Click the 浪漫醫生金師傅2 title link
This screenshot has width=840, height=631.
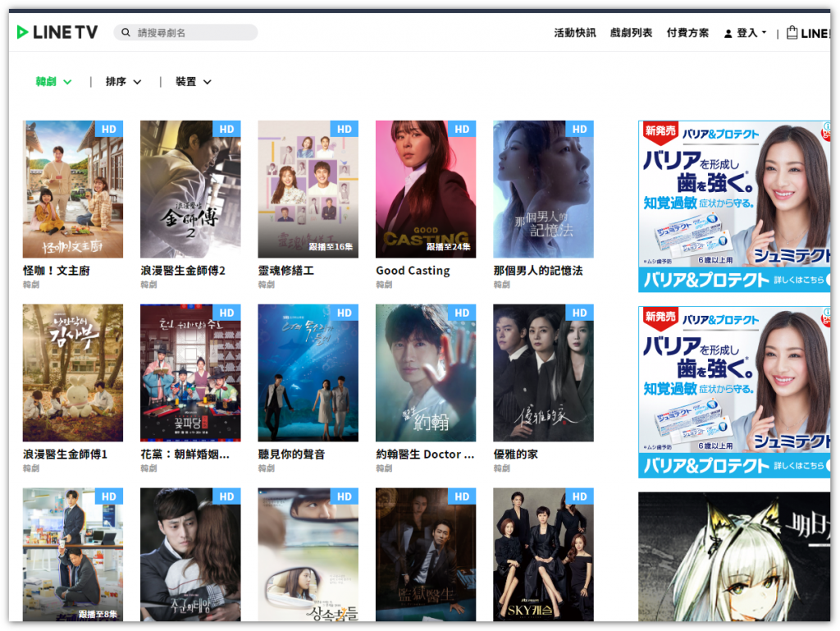[183, 271]
